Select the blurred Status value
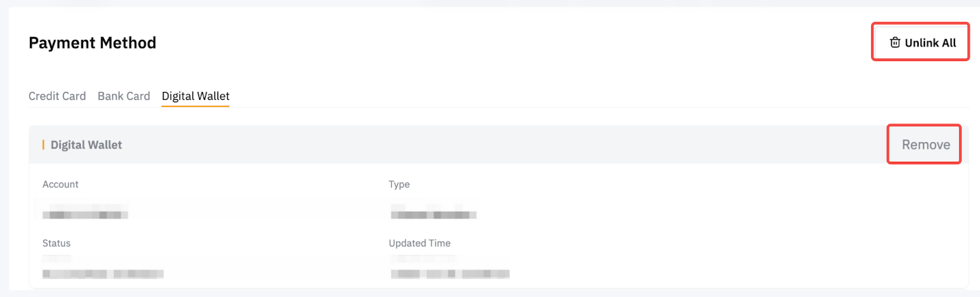The image size is (980, 297). pyautogui.click(x=103, y=273)
